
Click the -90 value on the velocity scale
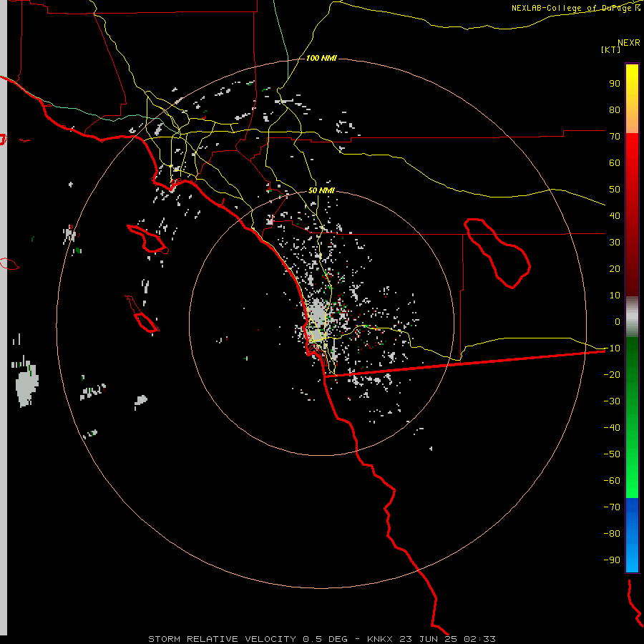coord(612,560)
